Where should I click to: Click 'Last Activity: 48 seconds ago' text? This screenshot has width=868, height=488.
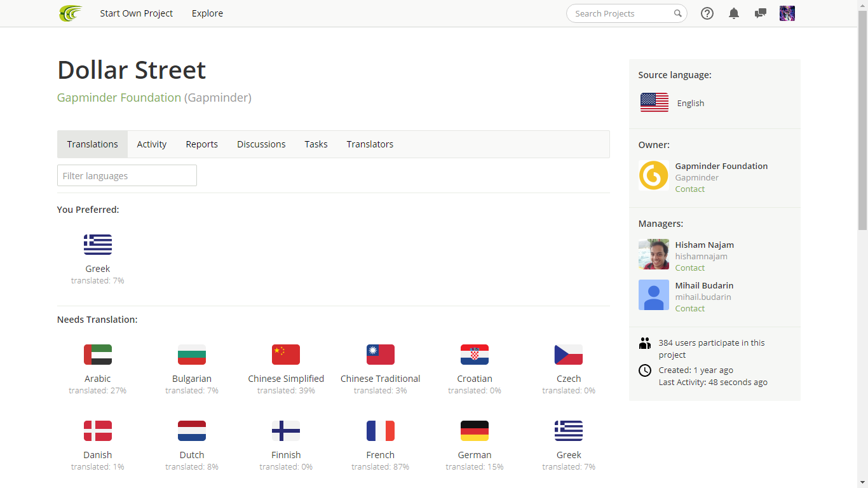click(713, 382)
